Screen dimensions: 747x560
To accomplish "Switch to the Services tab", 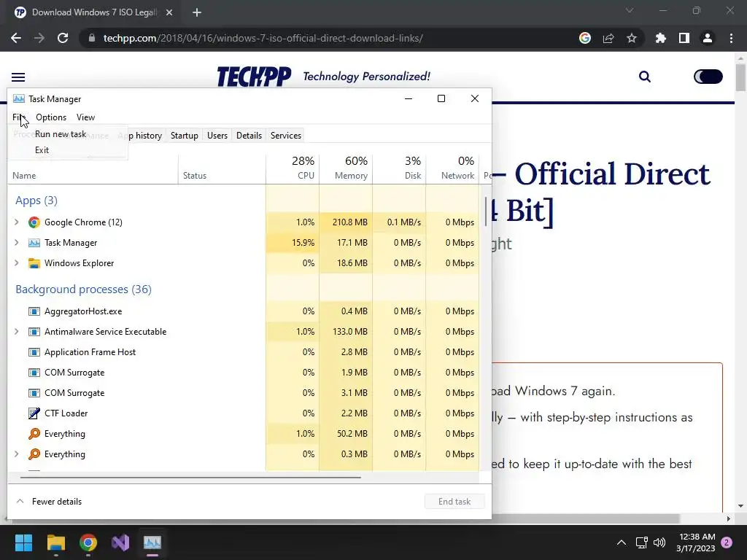I will (286, 136).
